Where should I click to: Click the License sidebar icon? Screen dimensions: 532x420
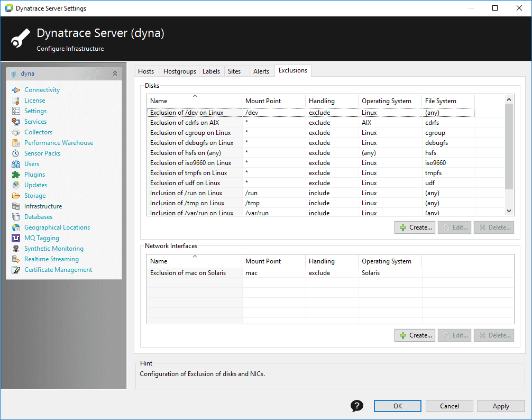tap(16, 101)
